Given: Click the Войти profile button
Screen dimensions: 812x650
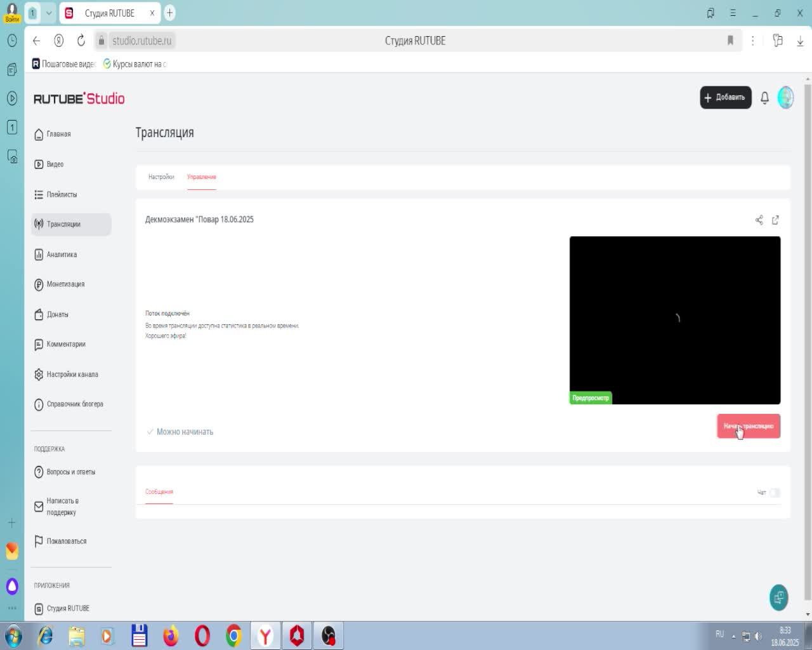Looking at the screenshot, I should click(x=12, y=13).
